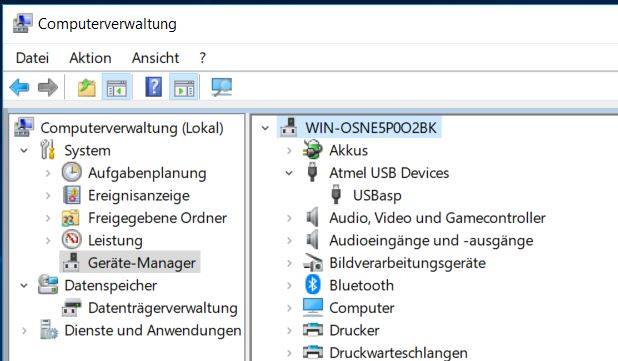Screen dimensions: 618x361
Task: Click the WIN-OSNE5P0O2BK computer icon
Action: tap(289, 127)
